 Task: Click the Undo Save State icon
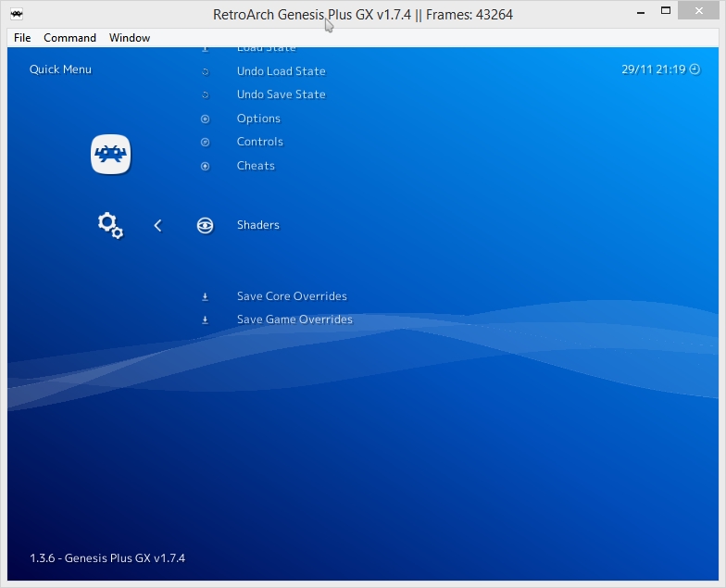click(x=206, y=95)
